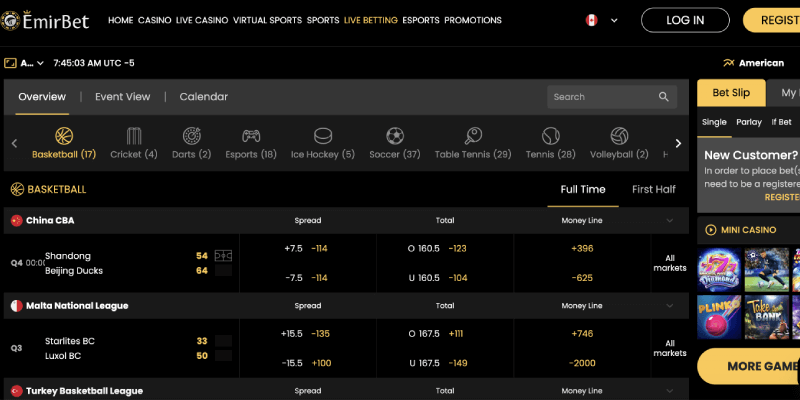The image size is (800, 400).
Task: Click the view layout icon beside A...
Action: pyautogui.click(x=10, y=63)
